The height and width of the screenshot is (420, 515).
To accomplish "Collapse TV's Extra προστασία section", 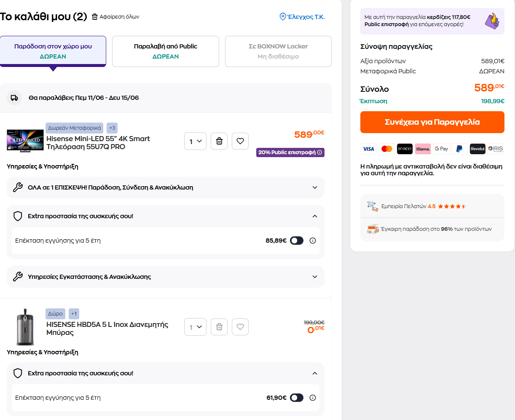I will coord(315,216).
